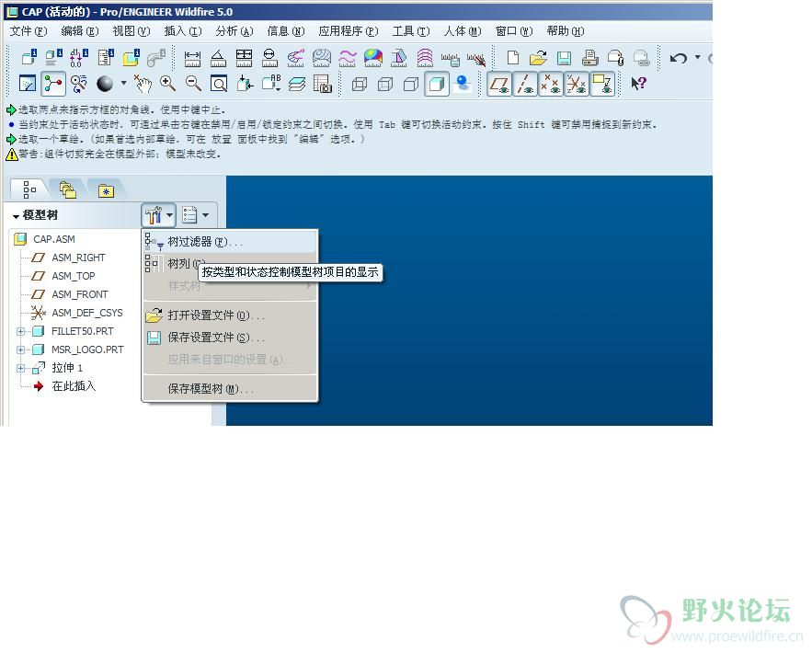Click the refit to screen icon
This screenshot has height=653, width=812.
click(x=219, y=84)
